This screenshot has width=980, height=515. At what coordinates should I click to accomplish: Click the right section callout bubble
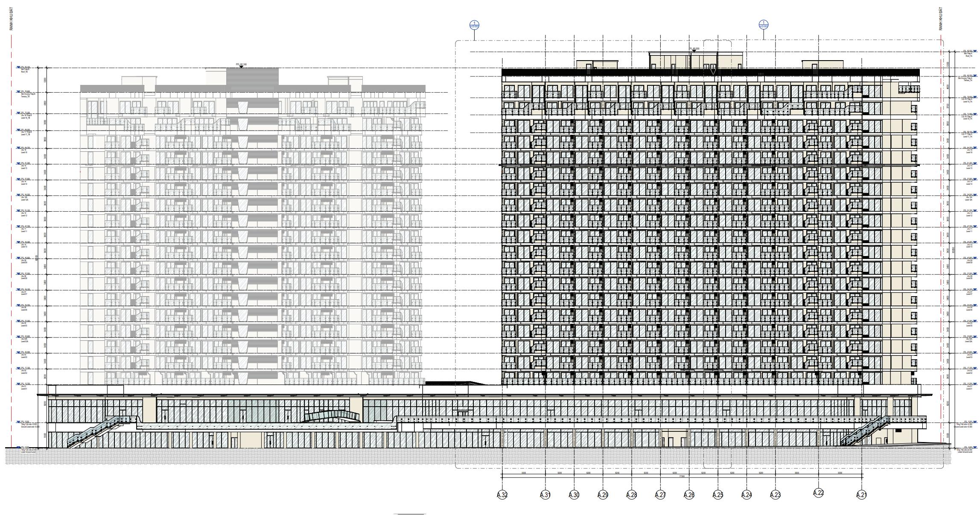click(x=764, y=25)
